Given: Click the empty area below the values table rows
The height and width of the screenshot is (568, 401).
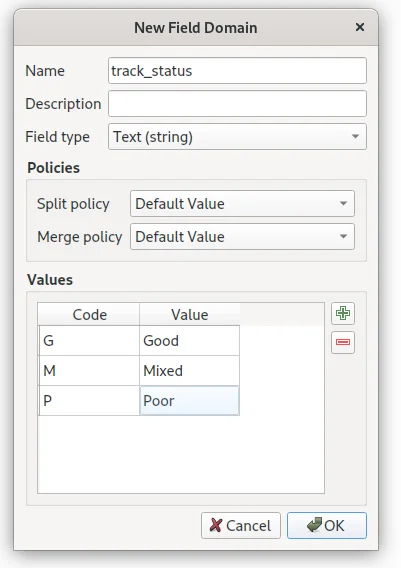Looking at the screenshot, I should pos(181,454).
